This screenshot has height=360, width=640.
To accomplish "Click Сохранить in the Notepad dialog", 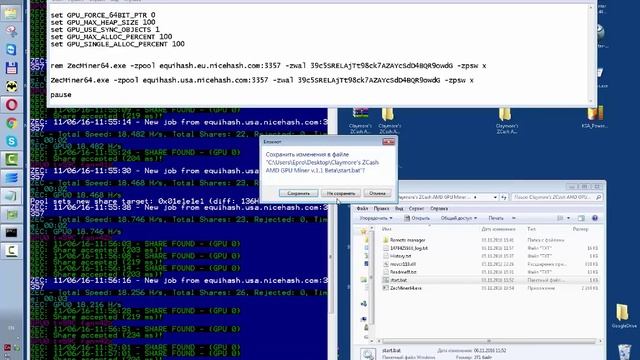I will point(298,193).
